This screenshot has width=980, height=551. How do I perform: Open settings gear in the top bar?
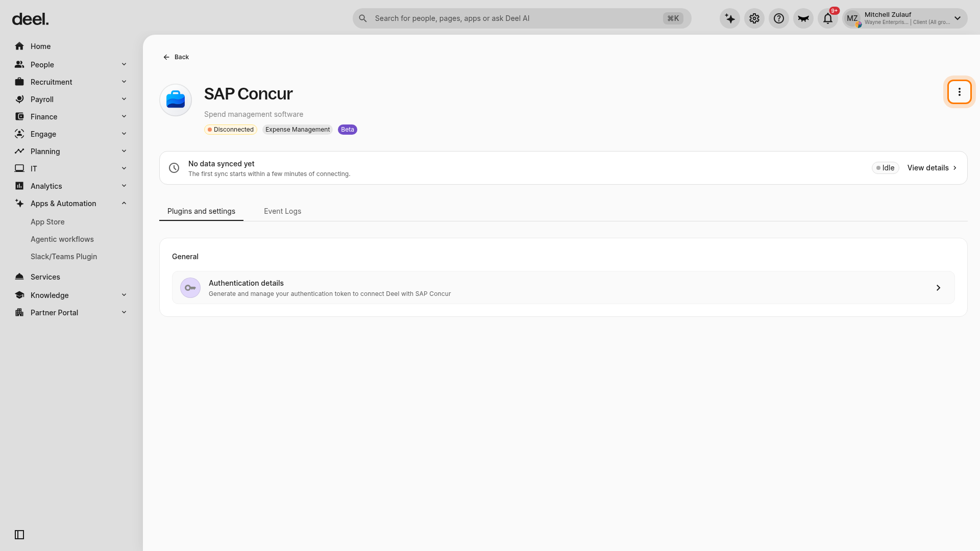(754, 18)
